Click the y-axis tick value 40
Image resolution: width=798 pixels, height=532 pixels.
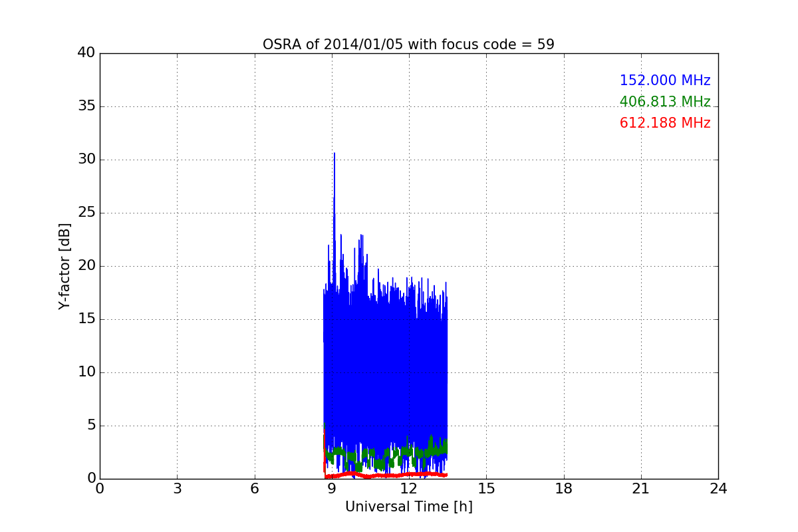tap(86, 53)
